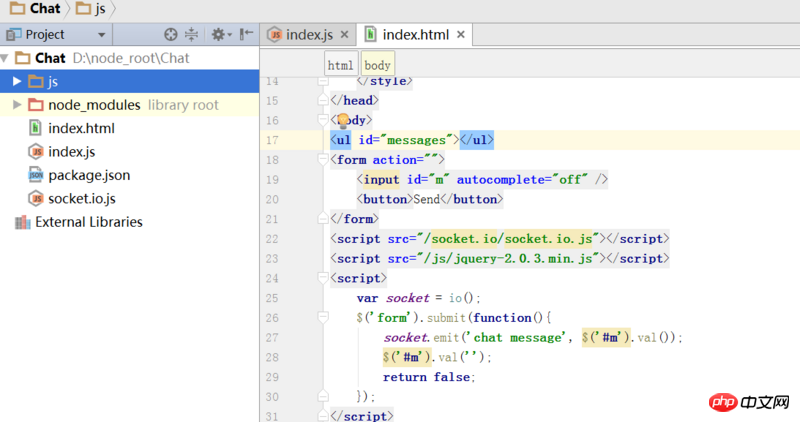Select socket.io.js in the project tree
Viewport: 800px width, 422px height.
[82, 198]
